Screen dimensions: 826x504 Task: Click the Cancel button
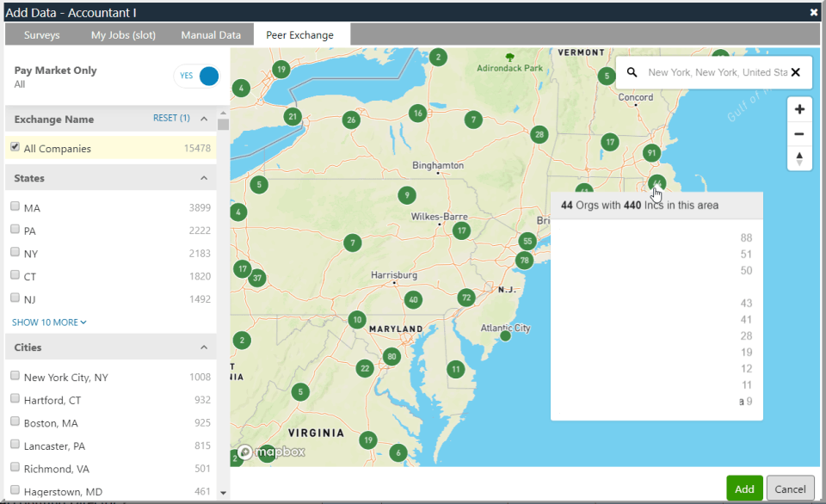tap(790, 489)
